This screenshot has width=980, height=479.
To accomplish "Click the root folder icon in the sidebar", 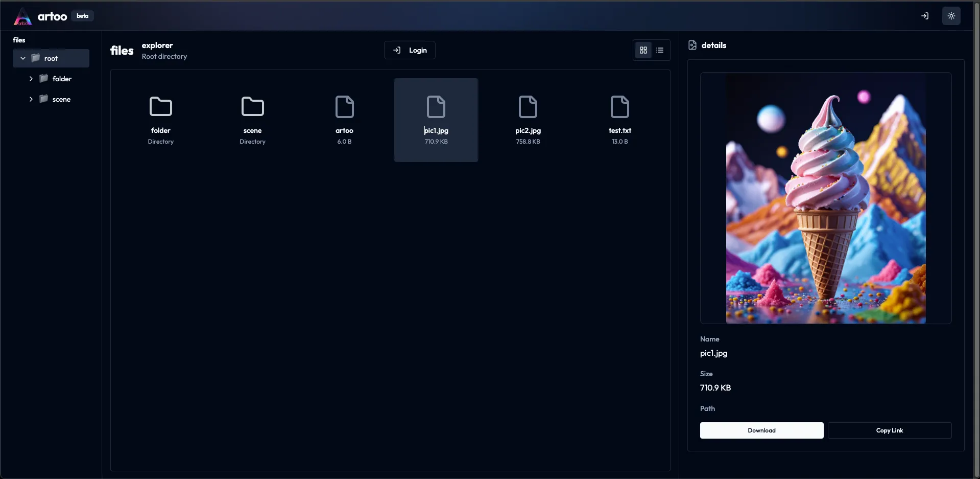I will [x=36, y=58].
